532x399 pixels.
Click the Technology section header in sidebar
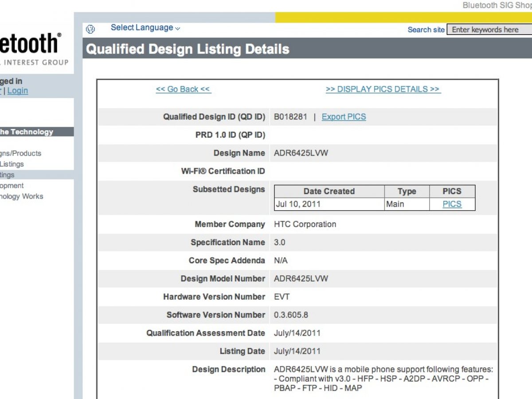point(27,132)
